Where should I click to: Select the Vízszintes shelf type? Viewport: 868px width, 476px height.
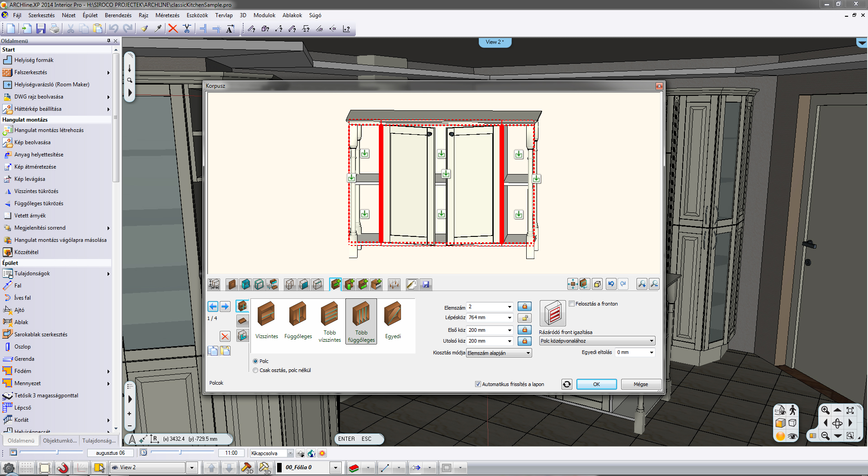tap(266, 320)
